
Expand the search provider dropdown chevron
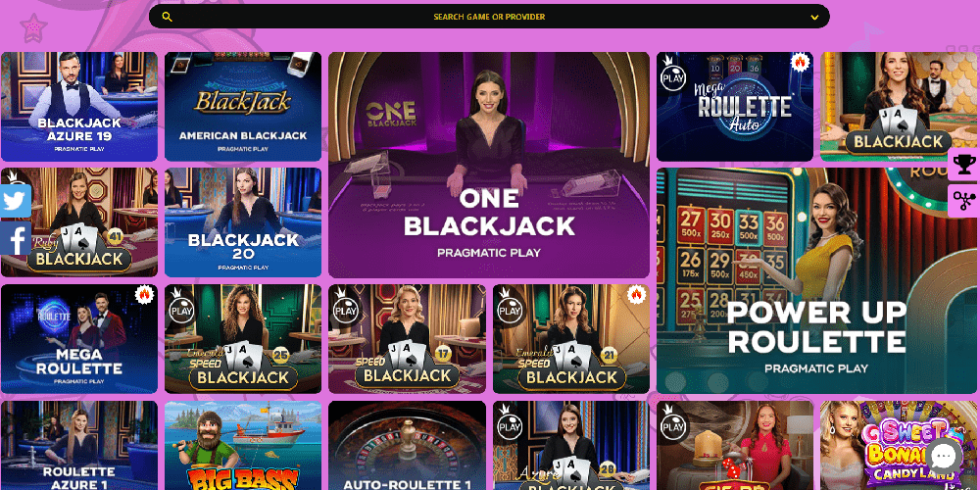point(814,18)
